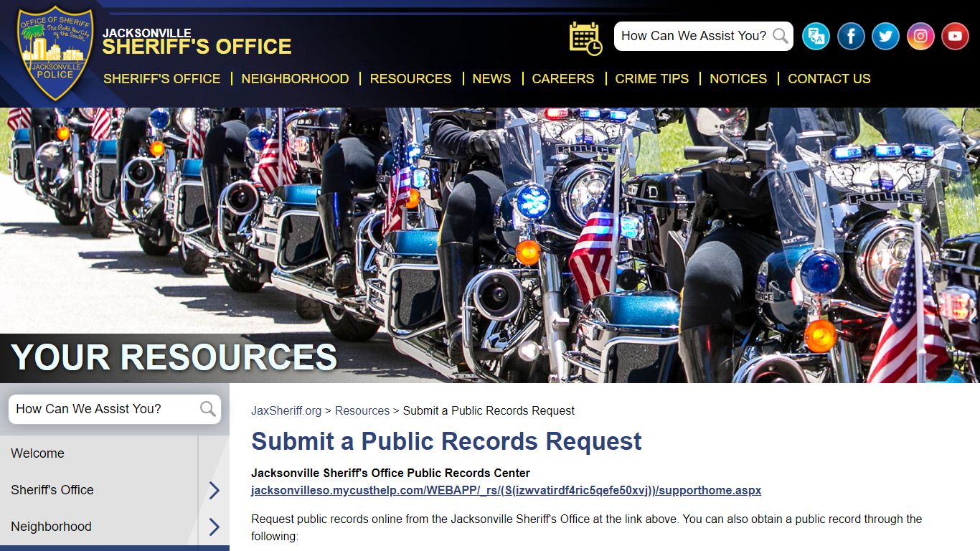Open the Twitter profile icon
Image resolution: width=980 pixels, height=551 pixels.
(885, 36)
